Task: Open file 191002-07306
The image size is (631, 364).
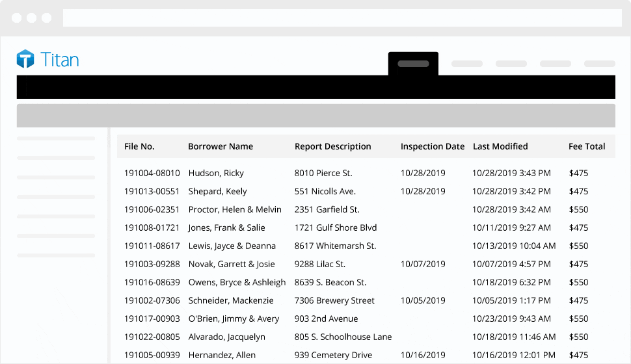Action: pyautogui.click(x=152, y=300)
